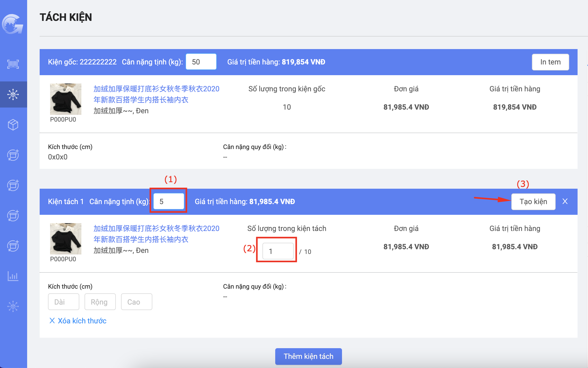Click the Tạo kiện button
Image resolution: width=588 pixels, height=368 pixels.
533,201
